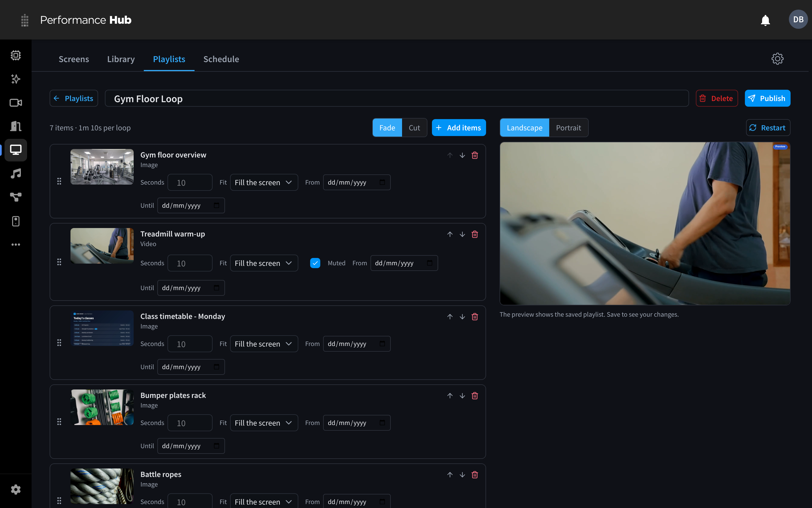The image size is (812, 508).
Task: Open the chip/processor sidebar icon
Action: pyautogui.click(x=16, y=55)
